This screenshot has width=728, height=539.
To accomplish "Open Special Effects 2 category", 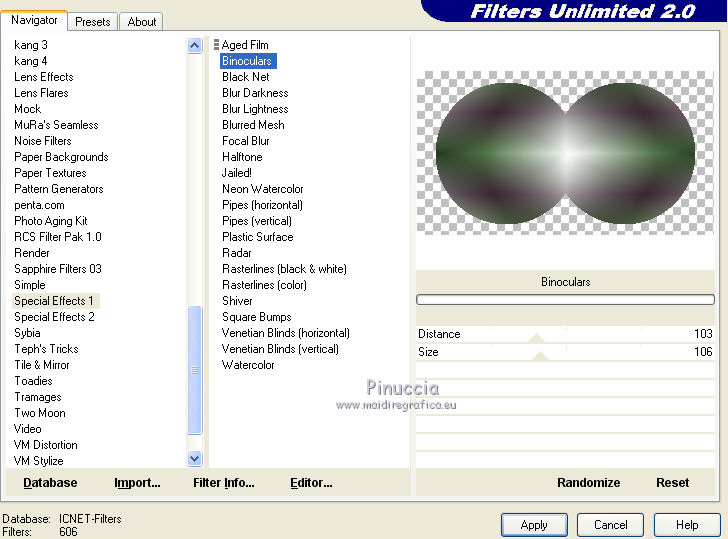I will (54, 317).
